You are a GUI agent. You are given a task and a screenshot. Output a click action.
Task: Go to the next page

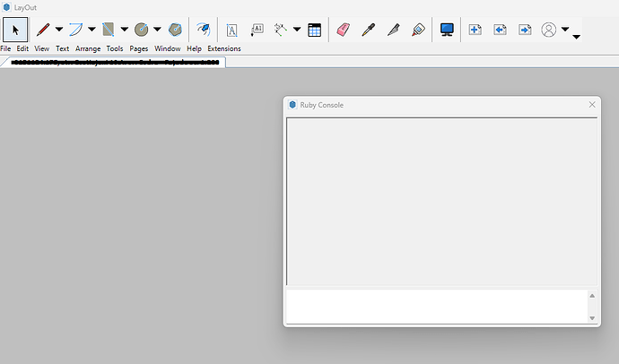click(525, 30)
